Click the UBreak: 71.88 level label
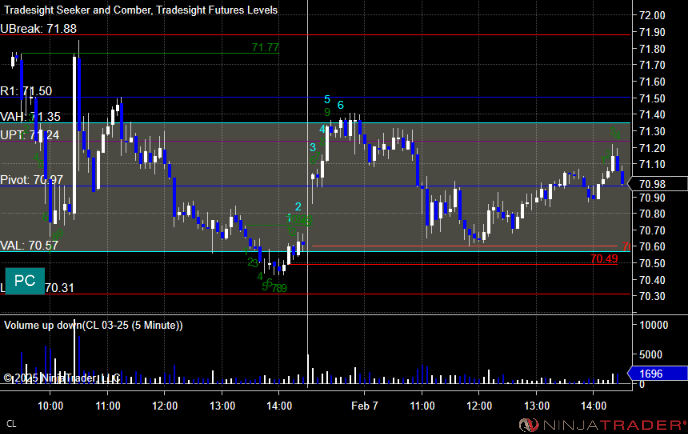 39,29
